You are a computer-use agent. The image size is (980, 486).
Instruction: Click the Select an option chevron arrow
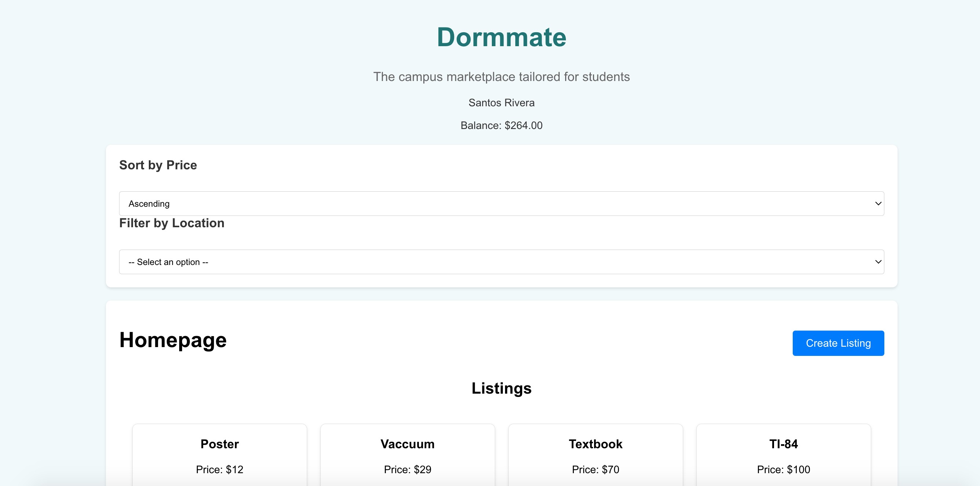(878, 262)
